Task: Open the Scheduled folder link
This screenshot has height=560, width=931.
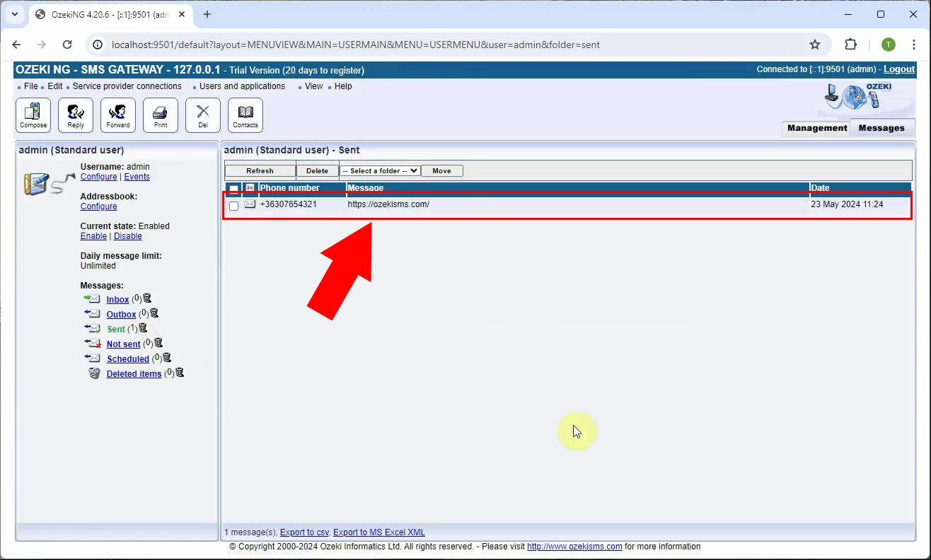Action: (x=128, y=359)
